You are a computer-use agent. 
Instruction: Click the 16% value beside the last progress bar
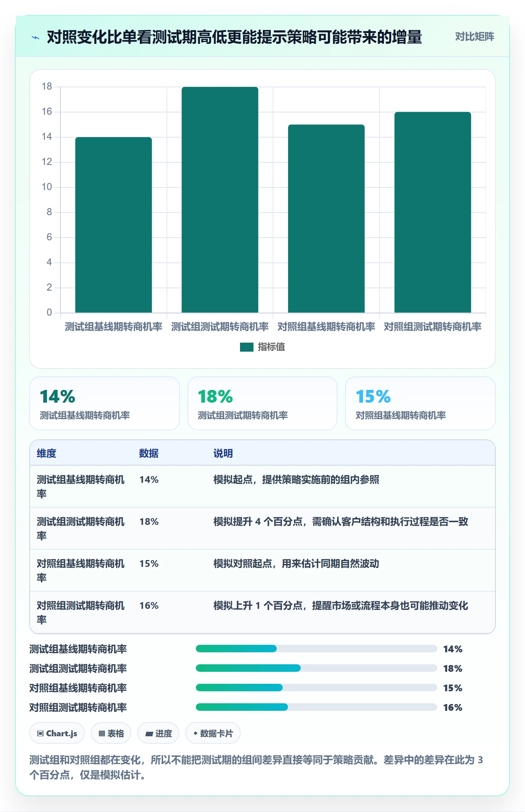(x=453, y=707)
